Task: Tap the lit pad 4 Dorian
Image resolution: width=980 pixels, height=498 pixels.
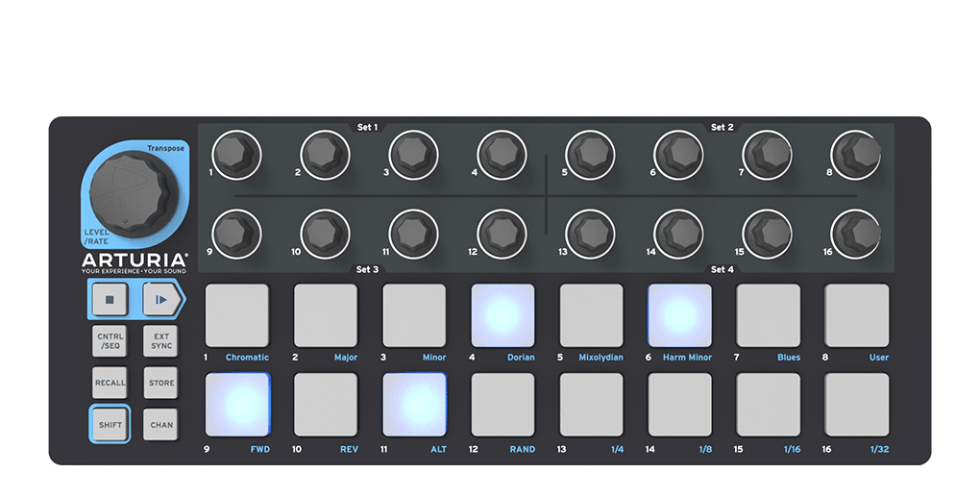Action: (502, 315)
